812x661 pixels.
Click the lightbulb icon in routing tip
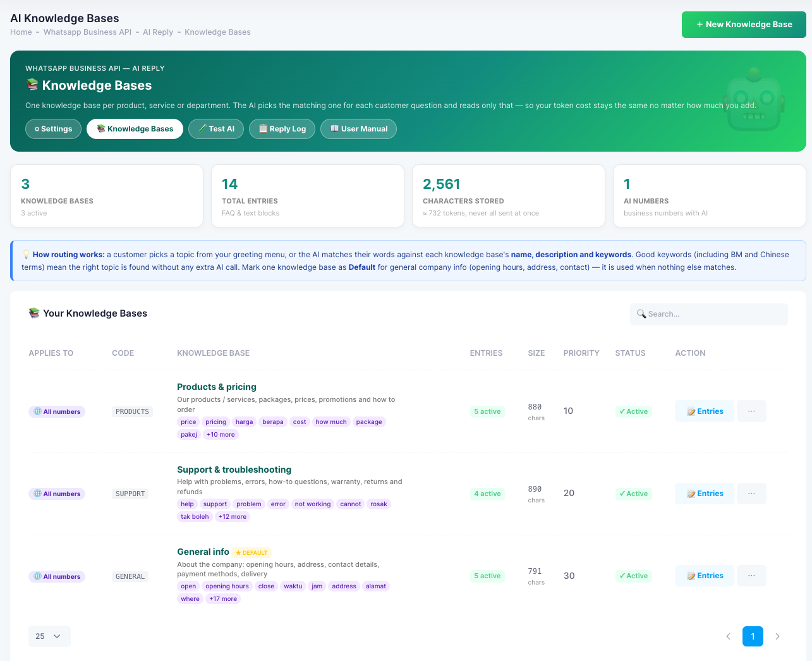[26, 255]
